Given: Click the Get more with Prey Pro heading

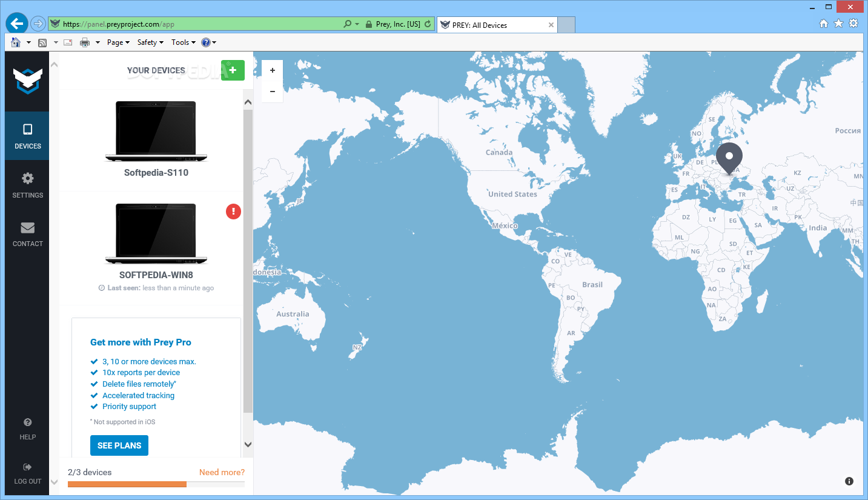Looking at the screenshot, I should point(141,342).
